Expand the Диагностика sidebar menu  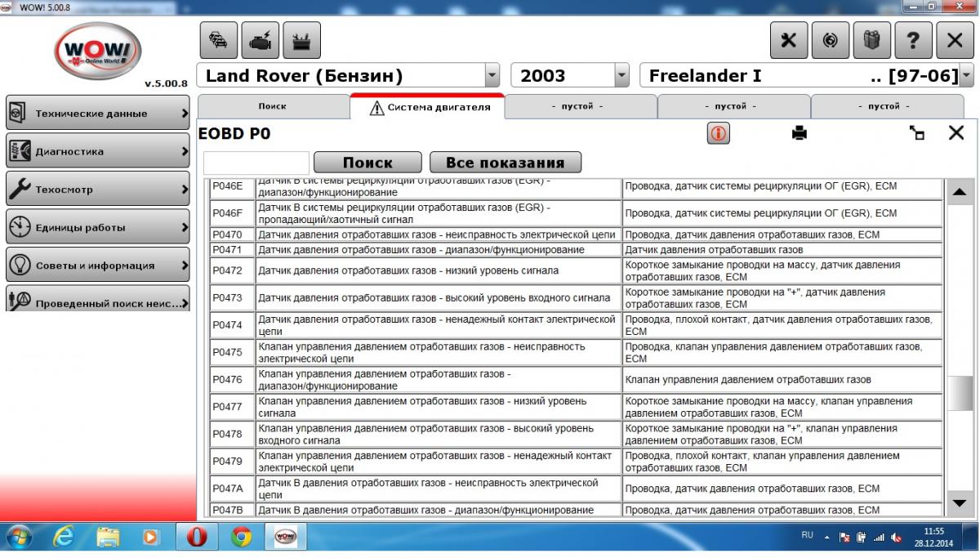(98, 151)
